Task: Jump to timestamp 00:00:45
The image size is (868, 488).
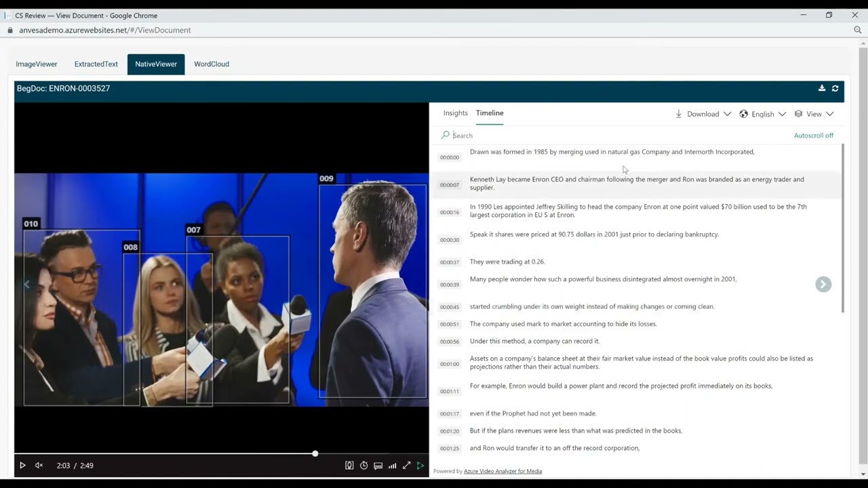Action: tap(450, 307)
